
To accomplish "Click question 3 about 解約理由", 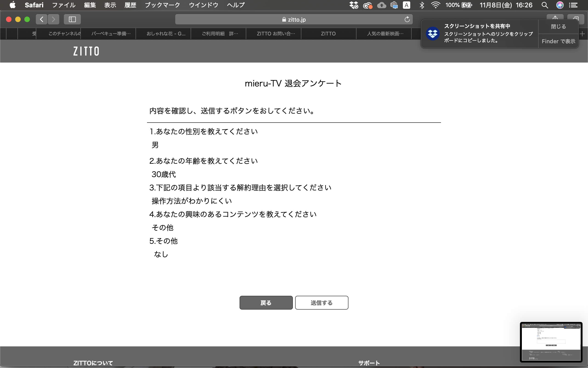I will (x=240, y=188).
